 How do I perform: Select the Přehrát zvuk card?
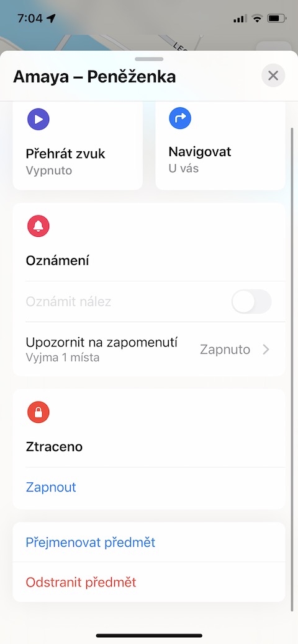(78, 146)
